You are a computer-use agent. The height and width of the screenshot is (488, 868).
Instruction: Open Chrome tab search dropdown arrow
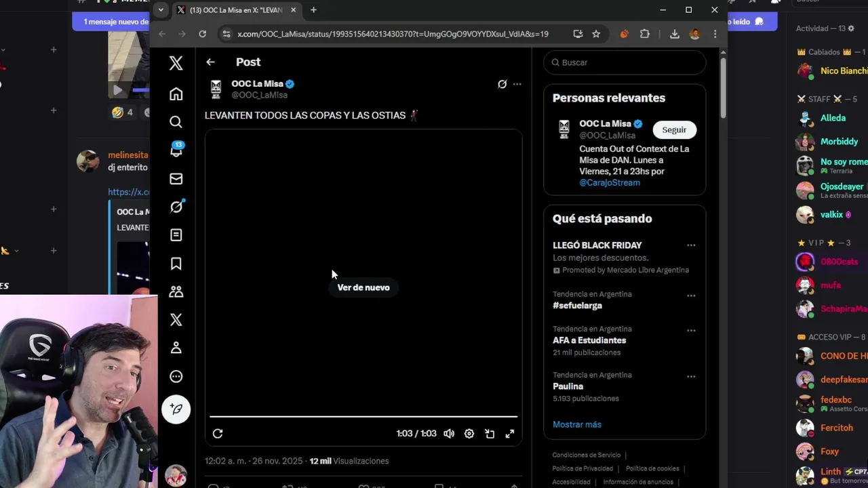[x=160, y=9]
